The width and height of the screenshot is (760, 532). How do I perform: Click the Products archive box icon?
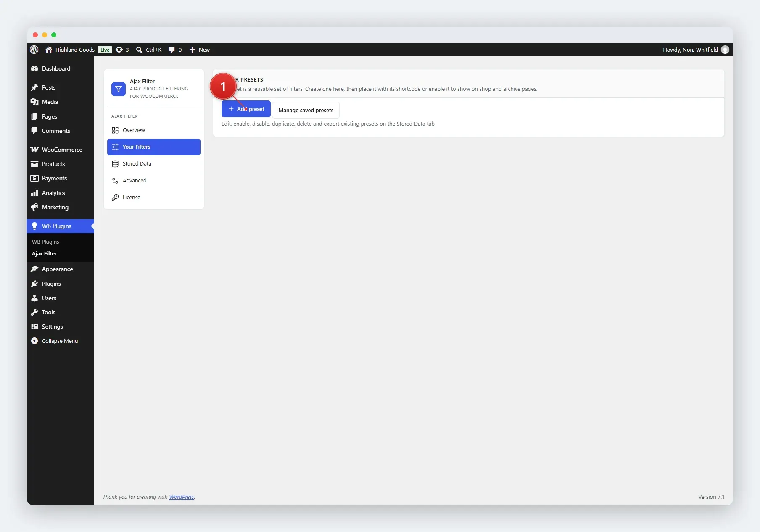34,164
